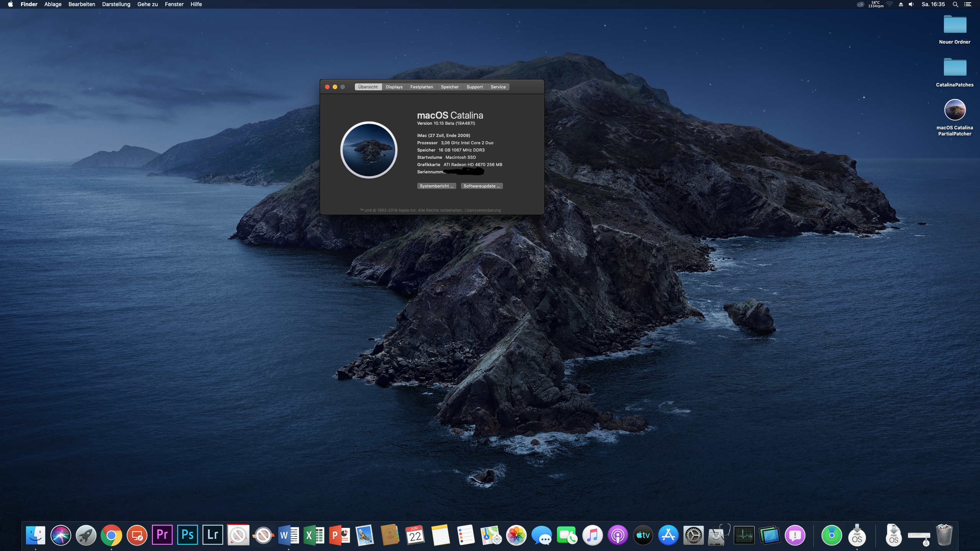The image size is (980, 551).
Task: Open Finder menu in menu bar
Action: (x=29, y=4)
